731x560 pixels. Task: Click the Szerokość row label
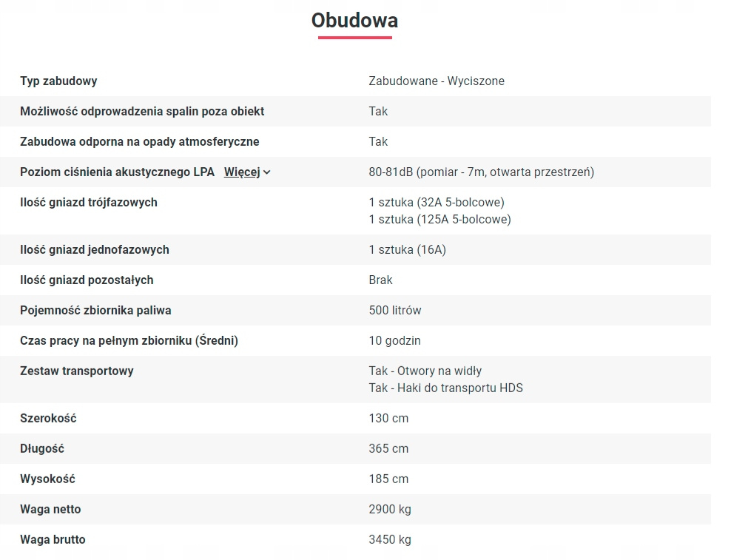(48, 418)
